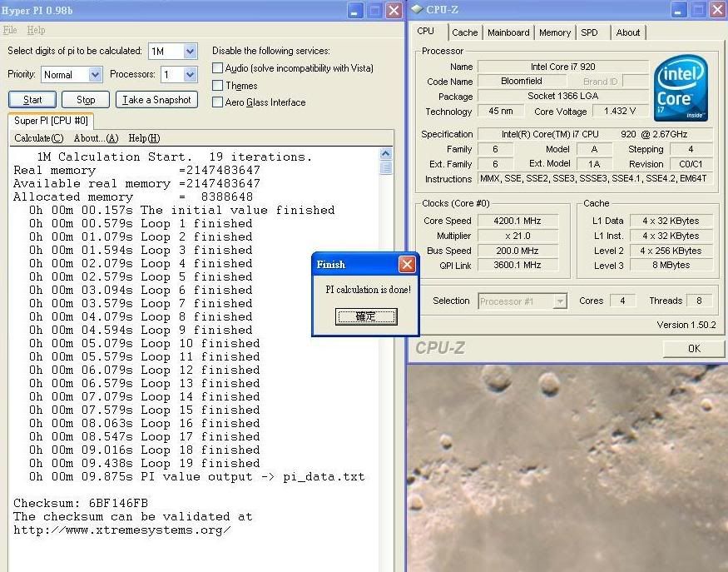
Task: Click the Start button in Hyper PI
Action: coord(32,99)
